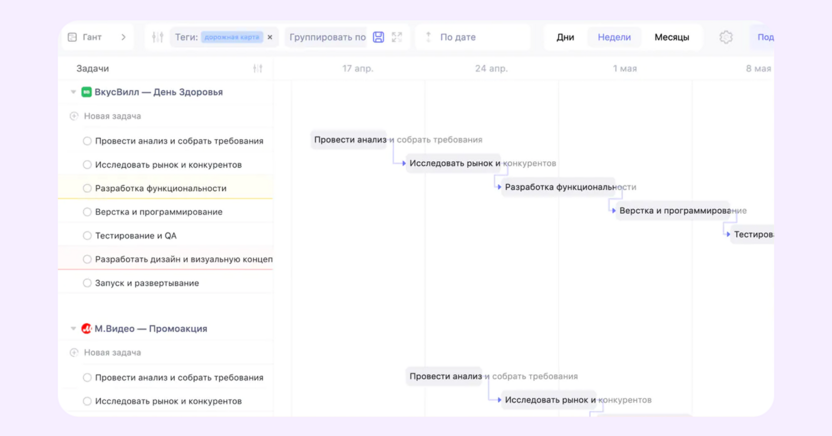Click the partially visible Под button
The image size is (832, 436).
(764, 37)
